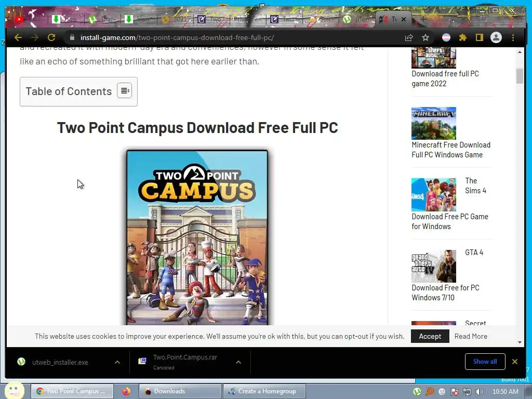The height and width of the screenshot is (399, 532).
Task: Open 'GTA 4 Download Free for PC' link
Action: click(x=445, y=292)
